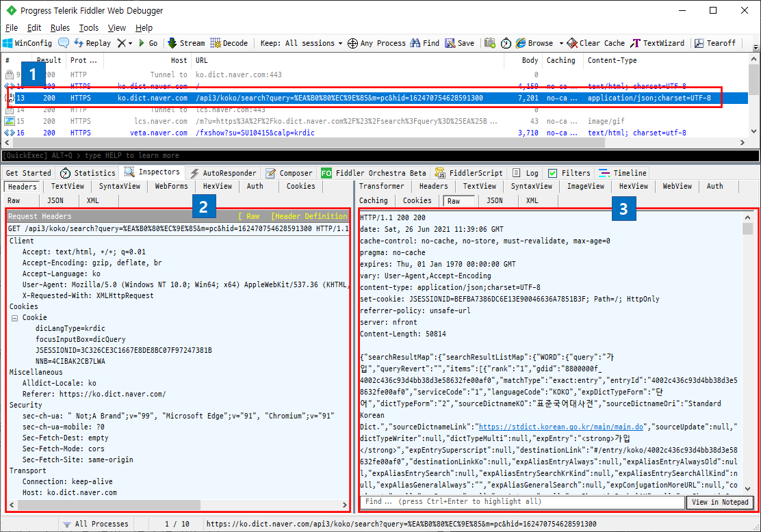The image size is (761, 532).
Task: Open the Timeline tab
Action: pos(623,173)
